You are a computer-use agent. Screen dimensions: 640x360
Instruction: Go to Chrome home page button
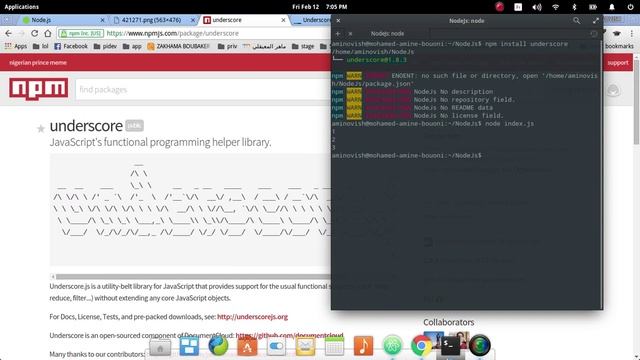coord(48,33)
